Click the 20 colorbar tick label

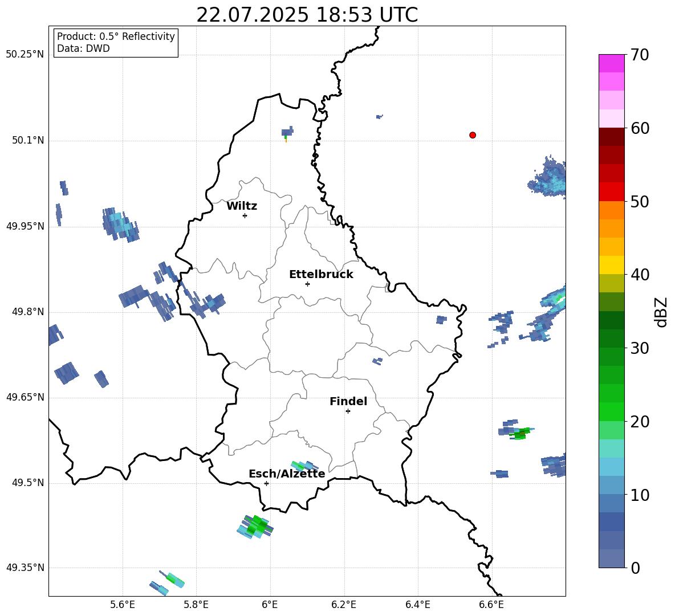click(639, 422)
